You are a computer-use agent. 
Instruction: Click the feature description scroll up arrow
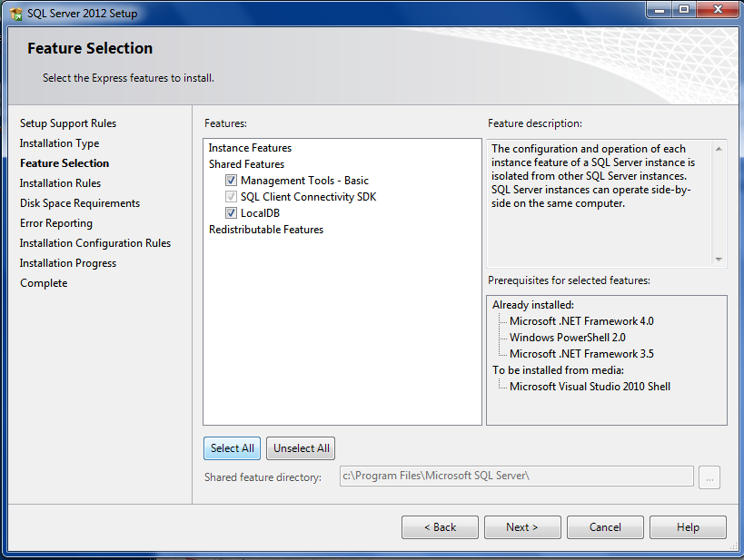point(719,149)
